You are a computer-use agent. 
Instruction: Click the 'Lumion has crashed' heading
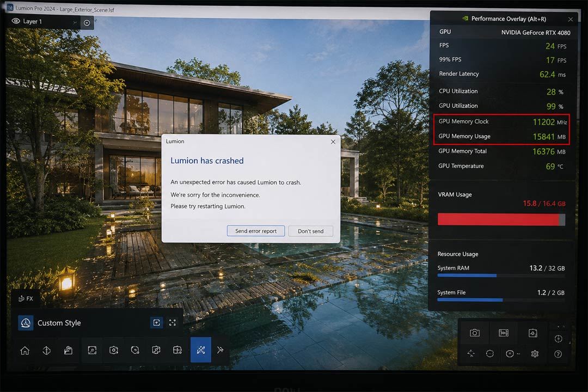point(207,161)
